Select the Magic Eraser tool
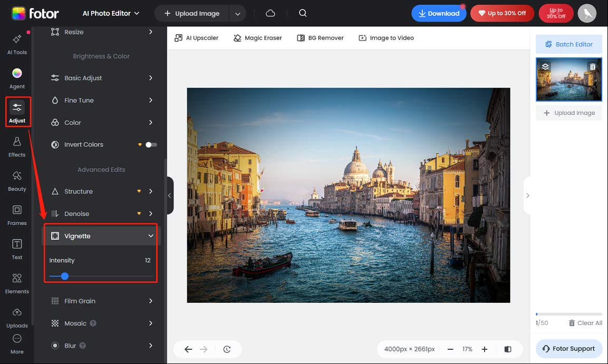 [x=257, y=37]
